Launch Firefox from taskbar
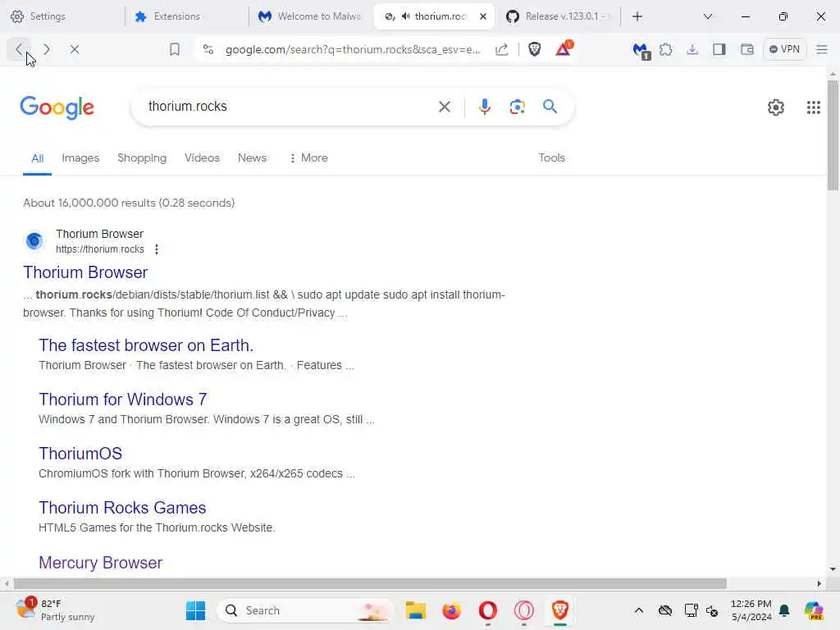 (x=452, y=610)
